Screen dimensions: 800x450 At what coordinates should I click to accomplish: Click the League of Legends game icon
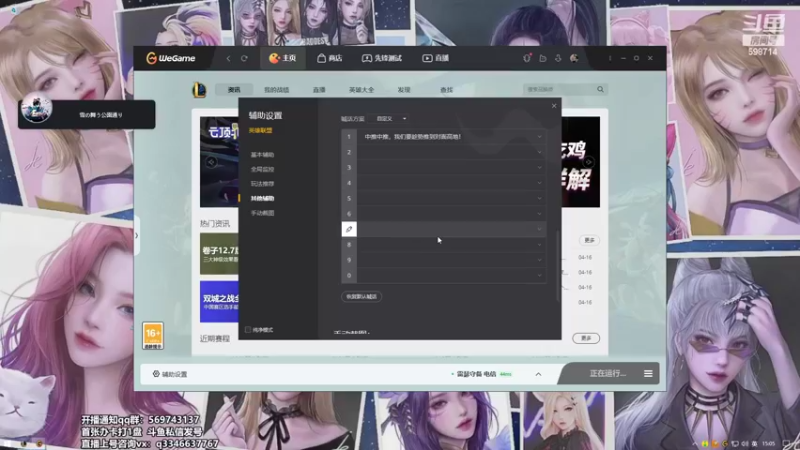199,90
